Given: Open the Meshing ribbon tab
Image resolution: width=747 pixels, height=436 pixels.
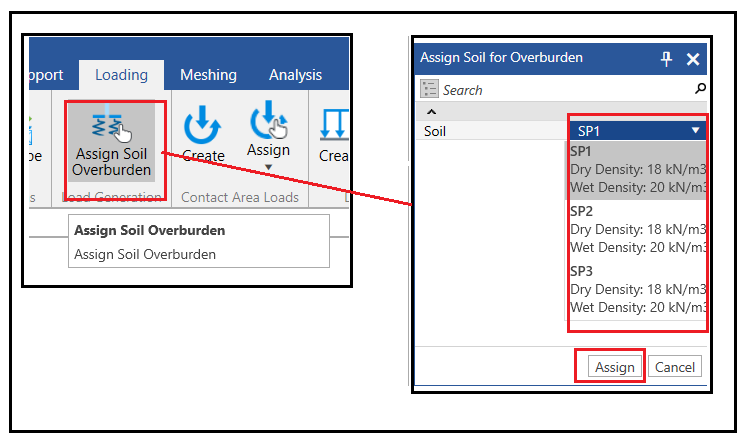Looking at the screenshot, I should point(208,75).
